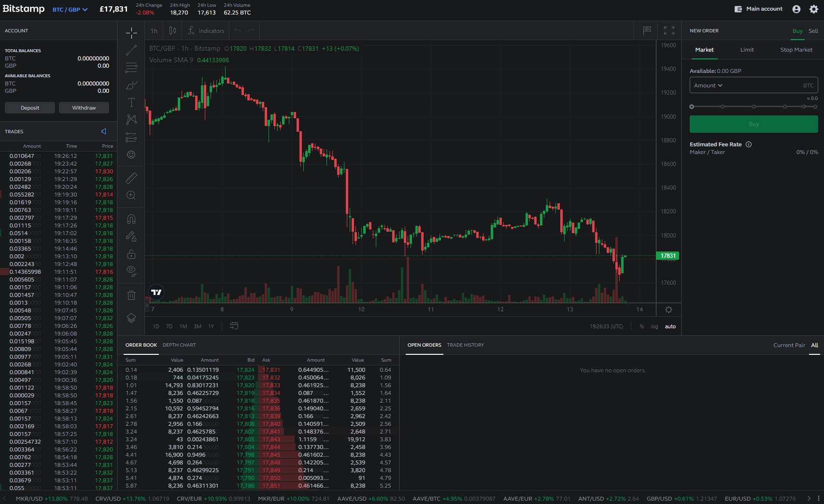Click the undo arrow in chart toolbar
The height and width of the screenshot is (504, 824).
click(x=238, y=31)
